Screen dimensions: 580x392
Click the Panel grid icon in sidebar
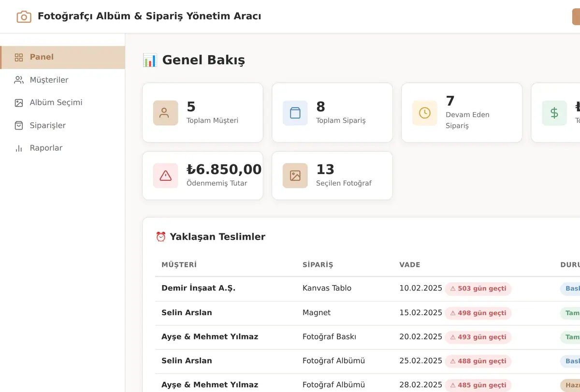point(19,58)
